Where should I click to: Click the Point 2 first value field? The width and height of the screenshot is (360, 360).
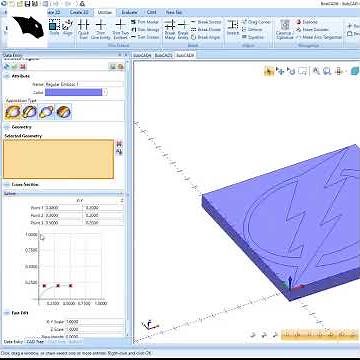[x=63, y=215]
